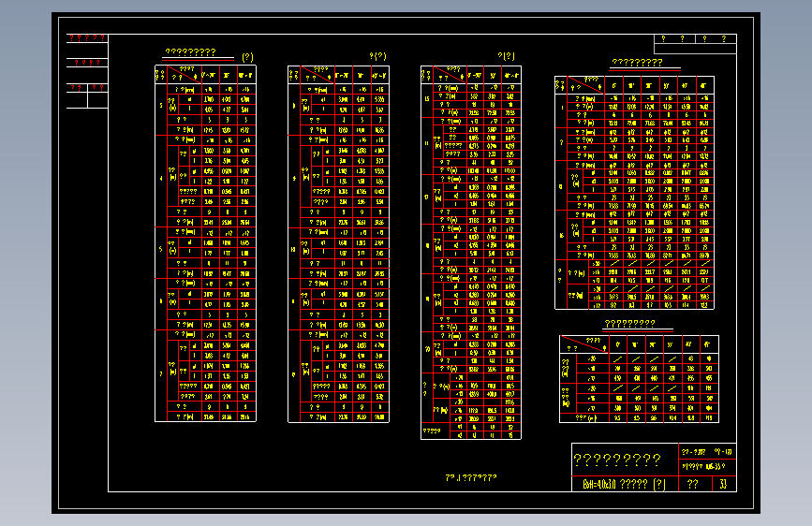Click the large question-mark title in title block
812x526 pixels.
617,460
